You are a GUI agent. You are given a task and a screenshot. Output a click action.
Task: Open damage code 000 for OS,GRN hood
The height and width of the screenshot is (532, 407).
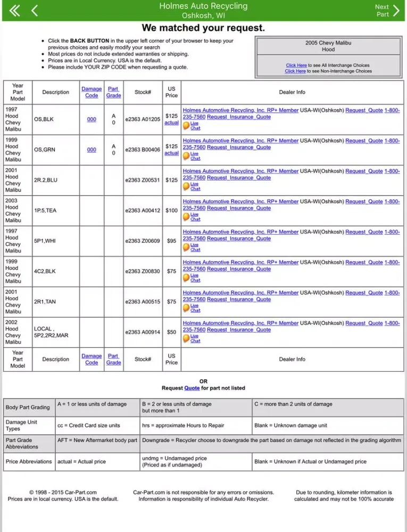tap(92, 149)
